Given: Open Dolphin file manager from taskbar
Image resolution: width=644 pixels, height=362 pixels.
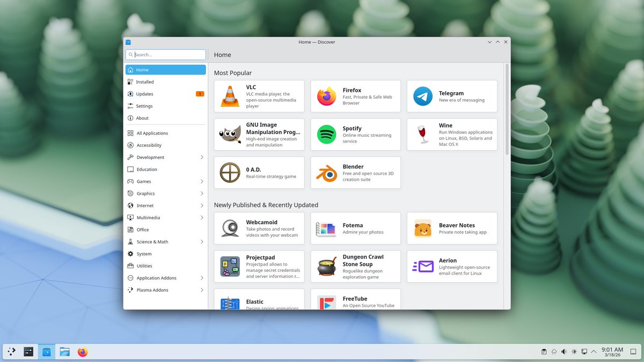Looking at the screenshot, I should pyautogui.click(x=65, y=352).
